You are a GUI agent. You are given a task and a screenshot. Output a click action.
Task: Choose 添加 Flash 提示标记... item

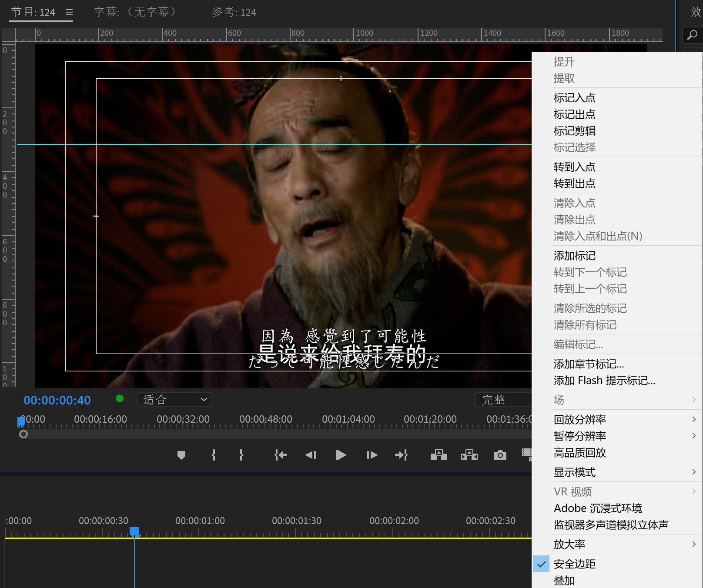point(617,381)
